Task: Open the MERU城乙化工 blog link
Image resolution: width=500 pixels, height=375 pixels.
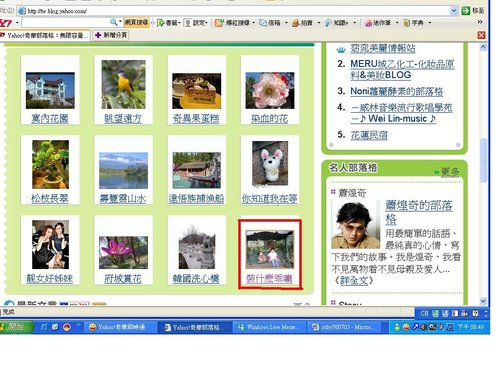Action: tap(402, 70)
